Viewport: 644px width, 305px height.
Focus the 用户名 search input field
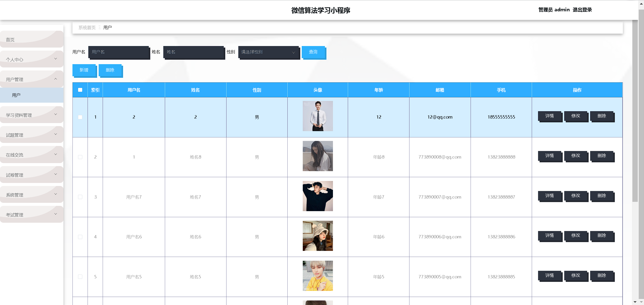(x=119, y=52)
